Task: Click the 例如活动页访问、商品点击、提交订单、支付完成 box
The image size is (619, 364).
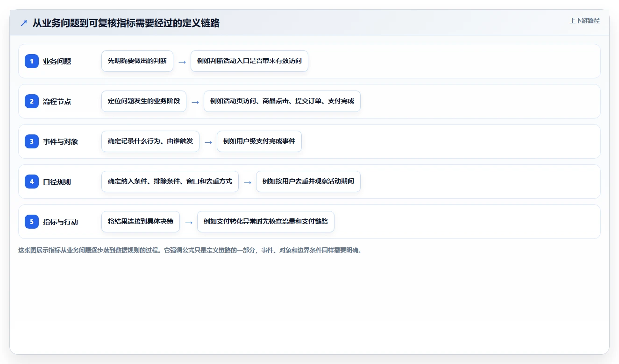Action: pos(282,101)
